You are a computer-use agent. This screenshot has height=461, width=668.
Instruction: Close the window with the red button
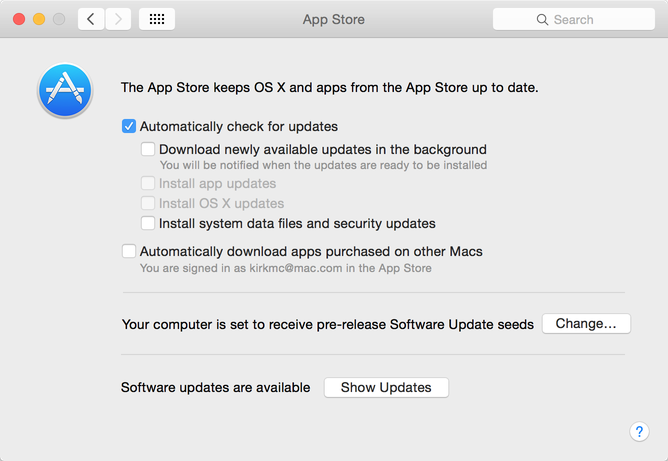(x=19, y=19)
